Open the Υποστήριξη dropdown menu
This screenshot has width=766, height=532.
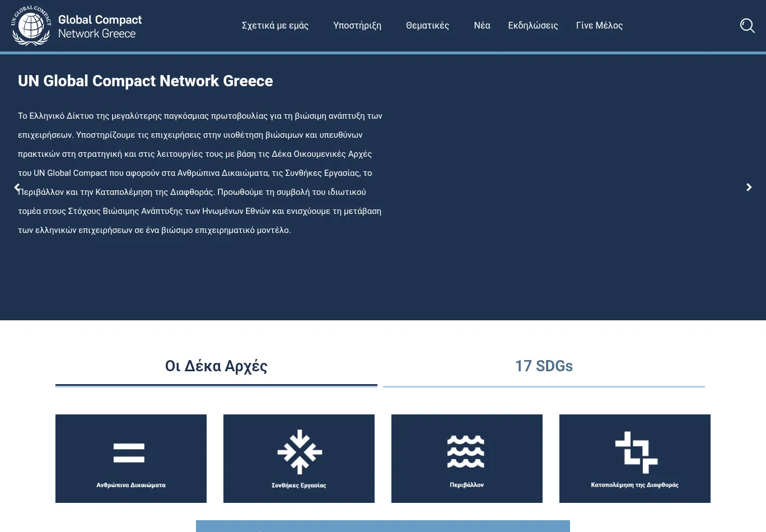click(x=357, y=25)
